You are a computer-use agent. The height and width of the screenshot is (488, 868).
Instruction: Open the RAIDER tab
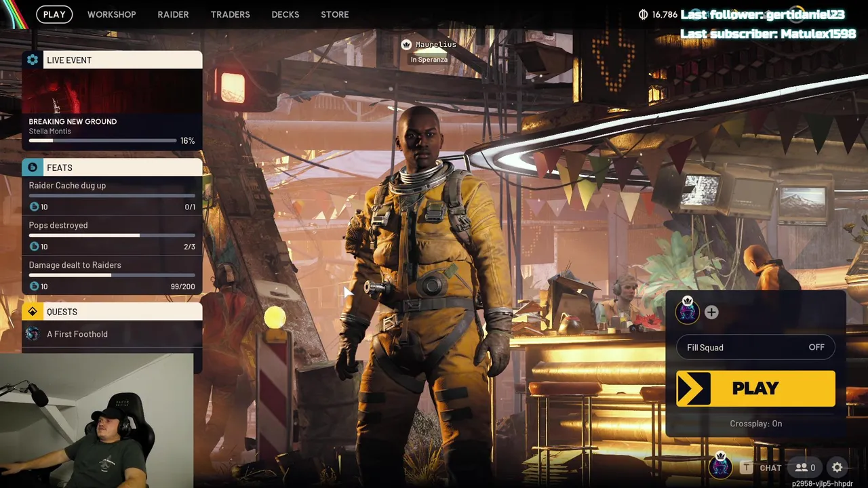coord(173,14)
